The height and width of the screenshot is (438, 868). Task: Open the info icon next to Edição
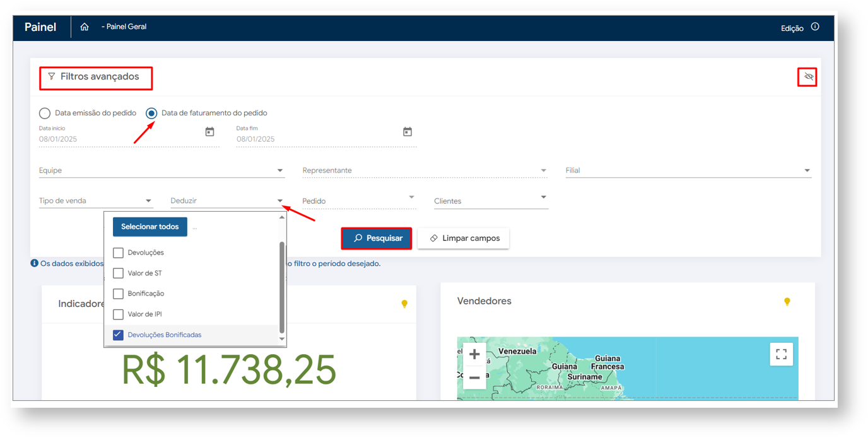[x=815, y=27]
